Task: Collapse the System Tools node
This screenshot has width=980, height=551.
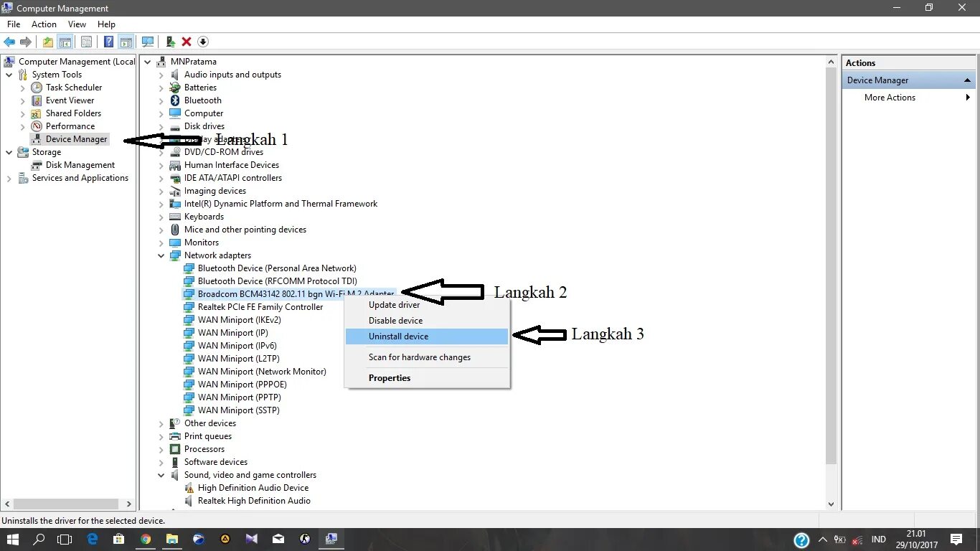Action: [9, 75]
